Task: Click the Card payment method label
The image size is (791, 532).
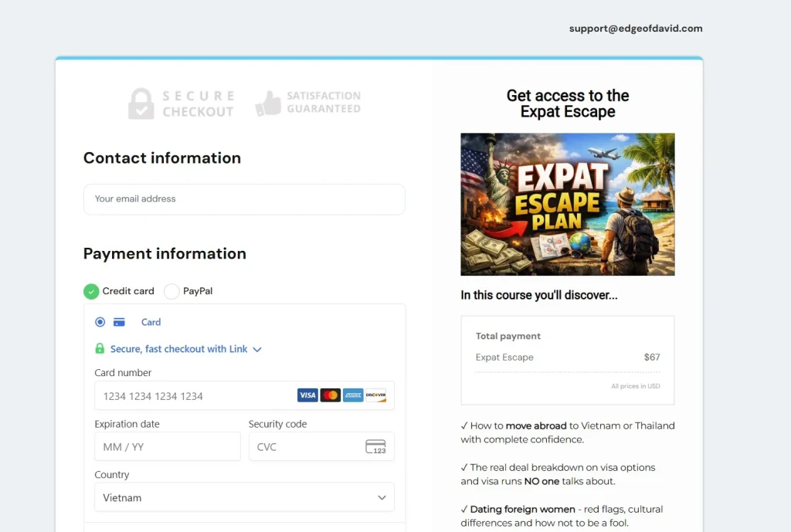Action: pos(151,322)
